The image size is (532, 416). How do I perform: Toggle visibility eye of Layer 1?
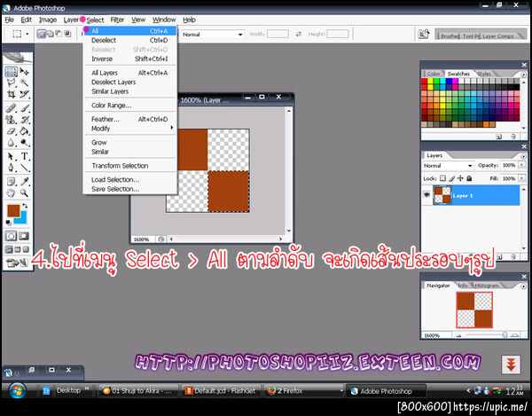(x=426, y=195)
